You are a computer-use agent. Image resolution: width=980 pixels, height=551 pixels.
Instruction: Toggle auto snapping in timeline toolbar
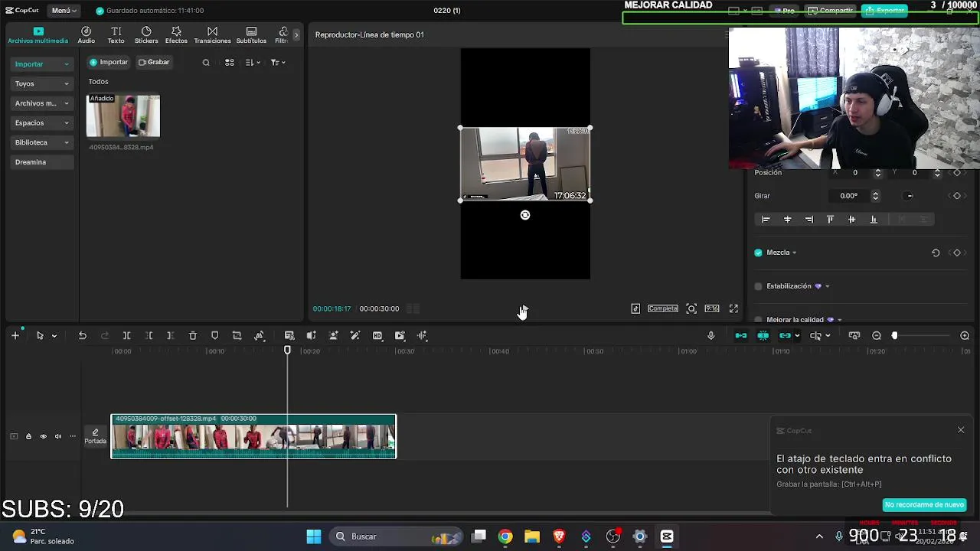tap(763, 336)
